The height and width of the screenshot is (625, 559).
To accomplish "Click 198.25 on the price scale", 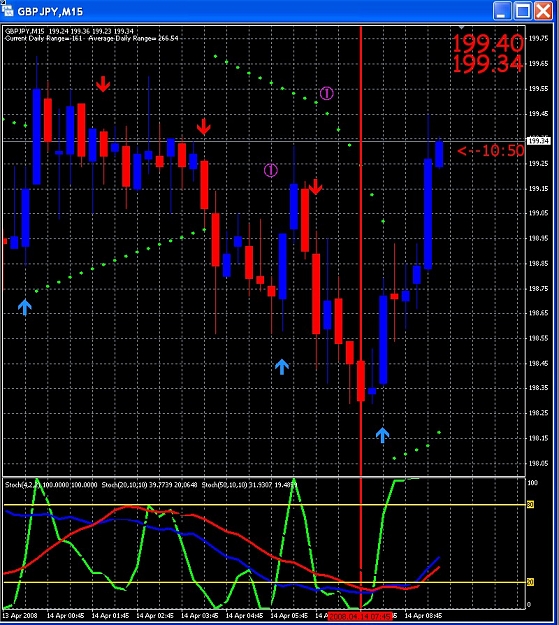I will tap(538, 413).
